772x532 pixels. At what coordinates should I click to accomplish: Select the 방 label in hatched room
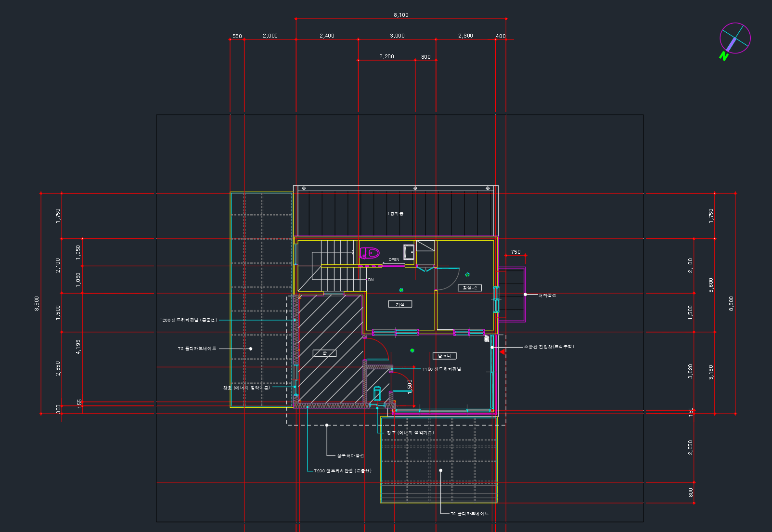[324, 353]
